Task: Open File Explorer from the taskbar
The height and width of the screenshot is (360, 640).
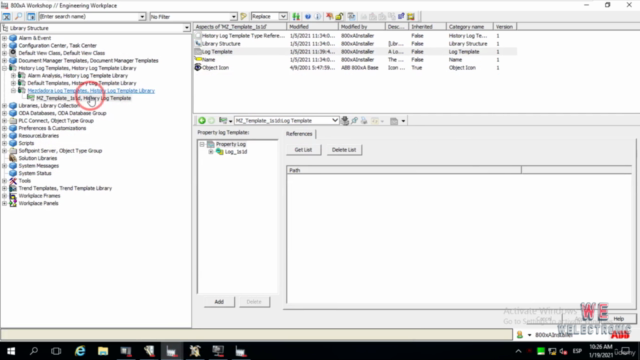Action: [103, 351]
